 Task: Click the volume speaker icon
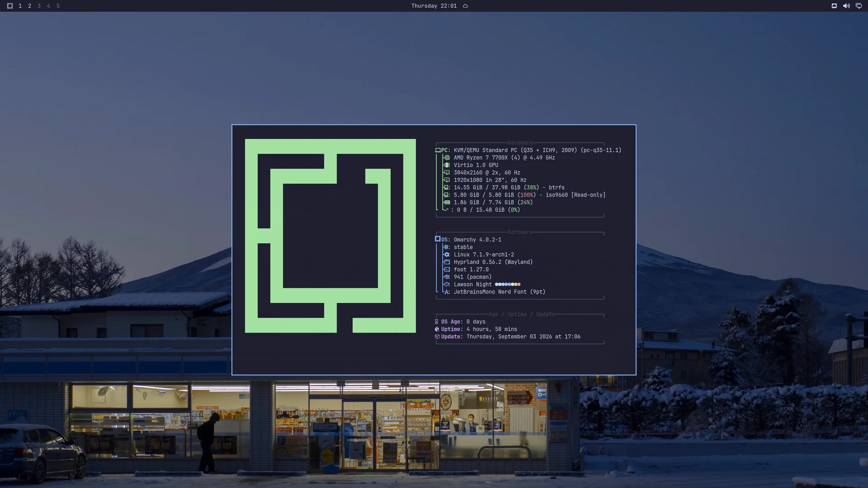click(846, 6)
